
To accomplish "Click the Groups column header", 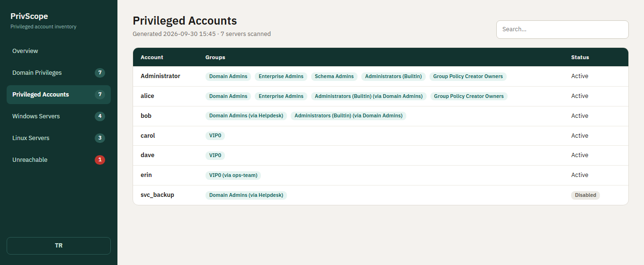I will [x=215, y=57].
